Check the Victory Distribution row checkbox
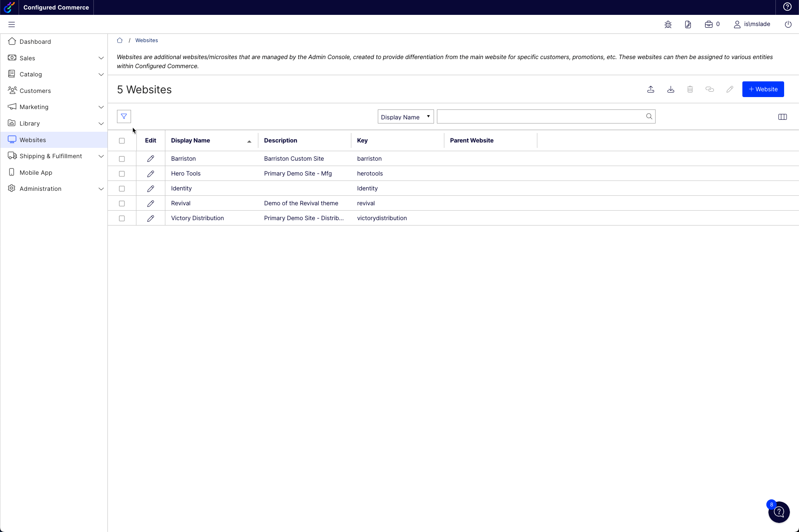Image resolution: width=799 pixels, height=532 pixels. [122, 218]
